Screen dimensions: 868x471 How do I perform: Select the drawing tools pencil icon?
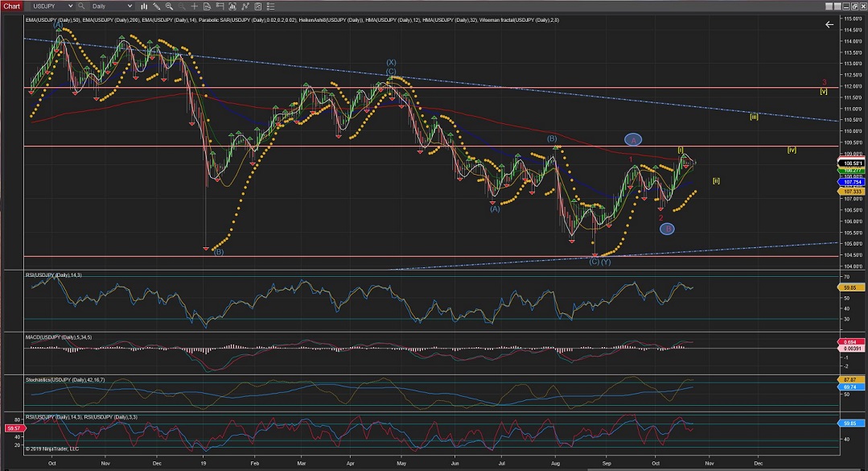pos(157,6)
